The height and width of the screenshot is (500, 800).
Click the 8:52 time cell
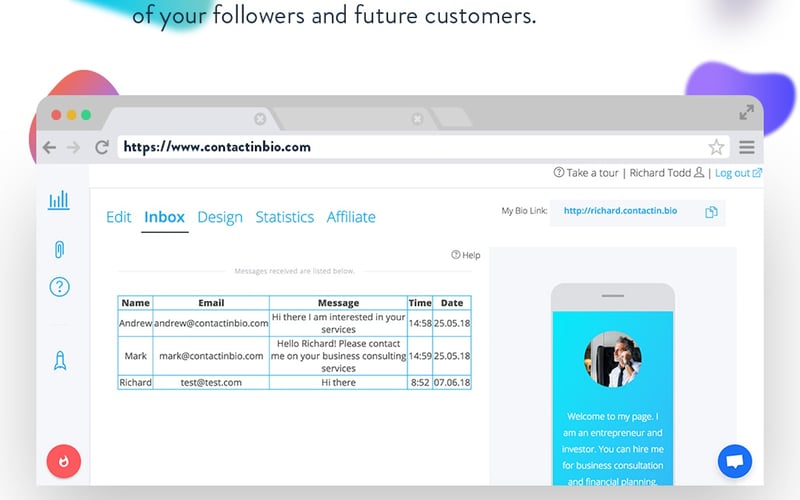click(420, 382)
